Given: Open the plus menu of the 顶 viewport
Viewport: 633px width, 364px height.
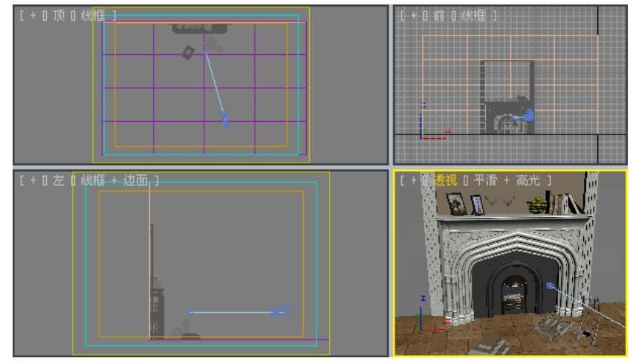Looking at the screenshot, I should pos(33,16).
